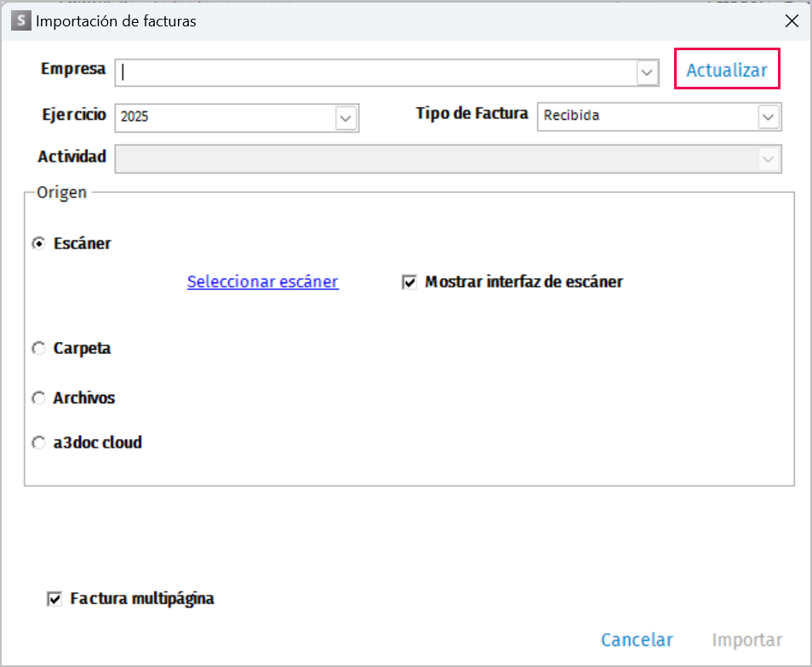The width and height of the screenshot is (812, 667).
Task: Expand the Tipo de Factura dropdown arrow
Action: [x=769, y=117]
